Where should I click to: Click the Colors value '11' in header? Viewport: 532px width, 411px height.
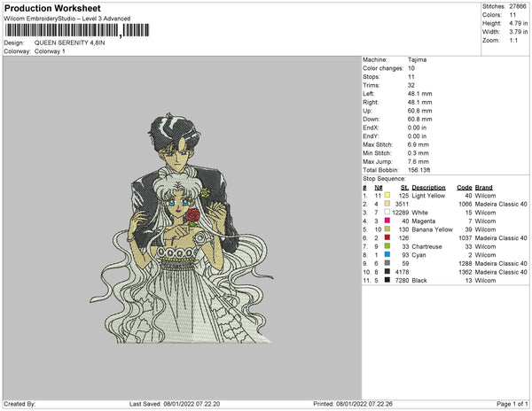512,15
